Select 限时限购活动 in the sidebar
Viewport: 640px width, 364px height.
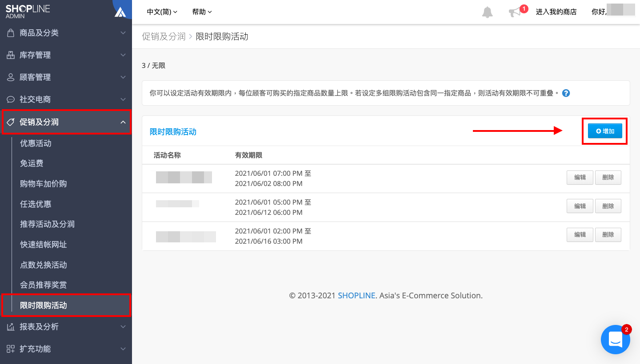click(44, 305)
